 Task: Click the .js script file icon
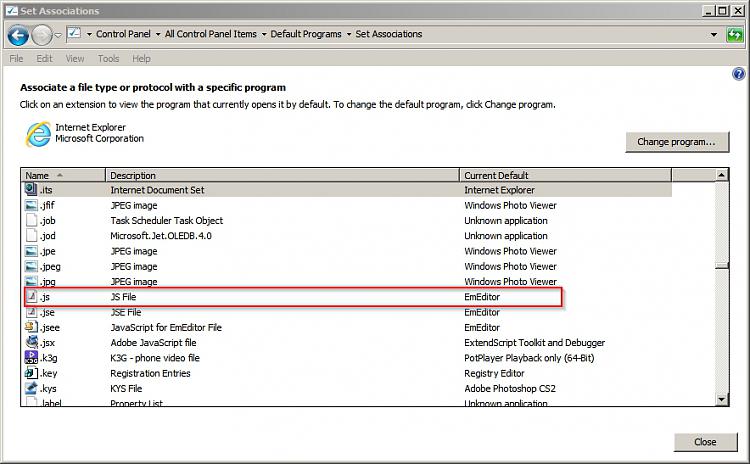pos(31,297)
